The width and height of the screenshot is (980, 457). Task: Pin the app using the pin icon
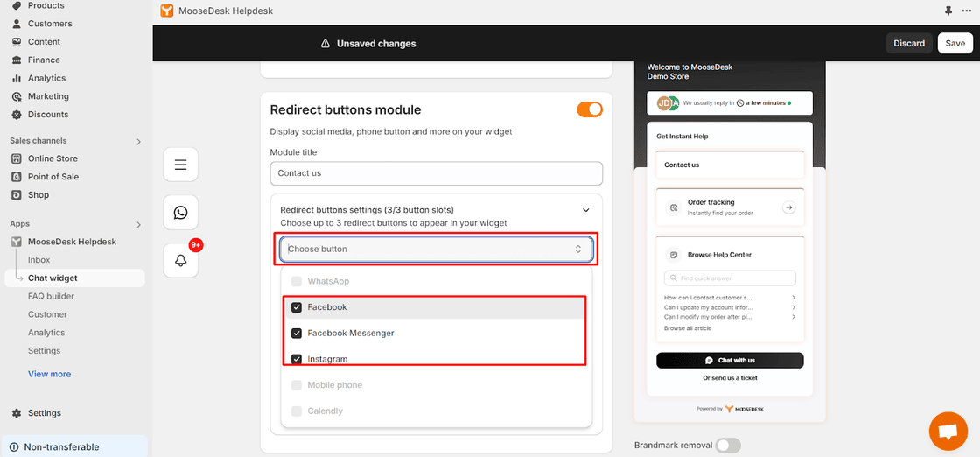coord(948,11)
